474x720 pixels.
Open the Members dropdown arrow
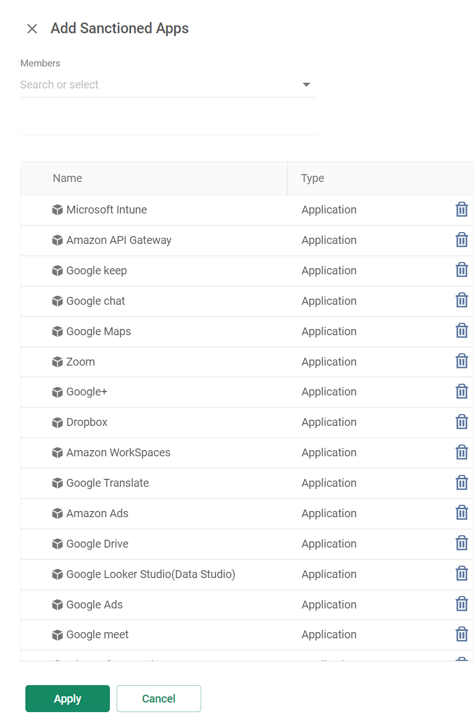306,84
